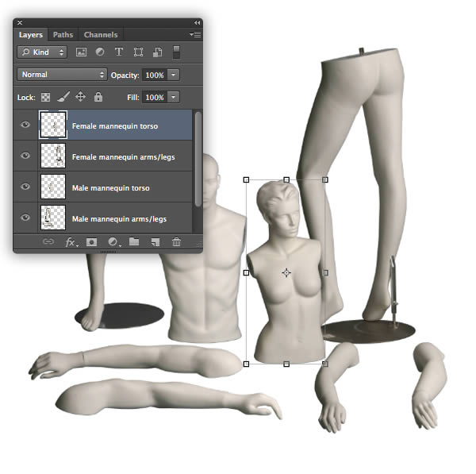
Task: Click the top-middle transform handle
Action: (286, 180)
